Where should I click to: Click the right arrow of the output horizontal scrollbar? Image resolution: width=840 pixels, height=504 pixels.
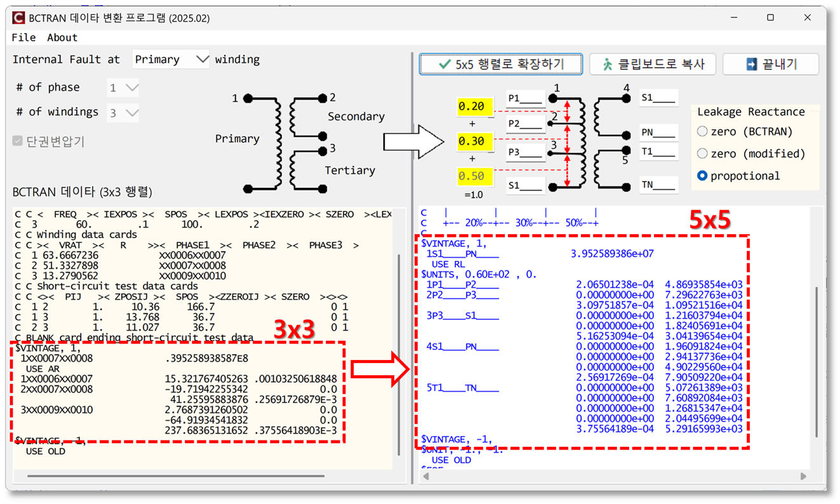803,476
